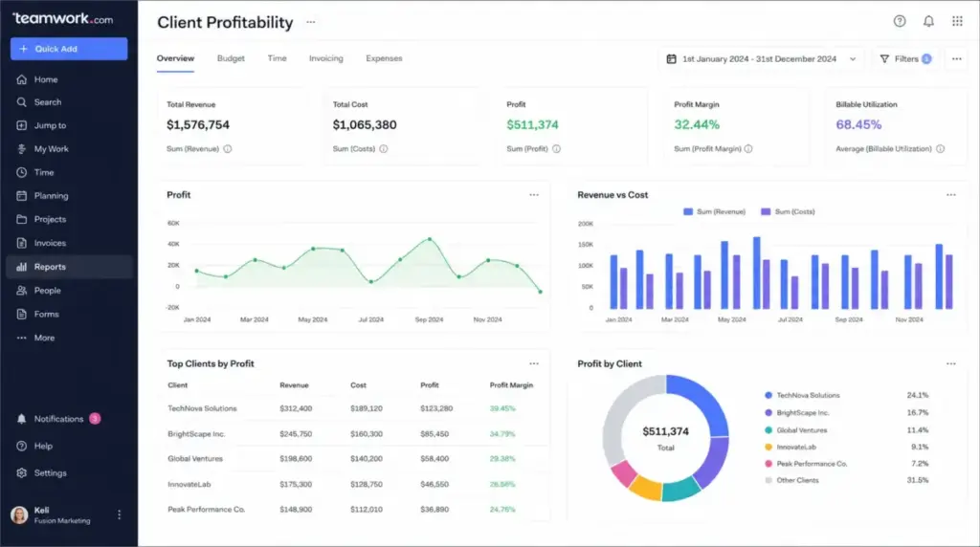Switch to the Invoicing tab
This screenshot has width=980, height=547.
[x=325, y=58]
